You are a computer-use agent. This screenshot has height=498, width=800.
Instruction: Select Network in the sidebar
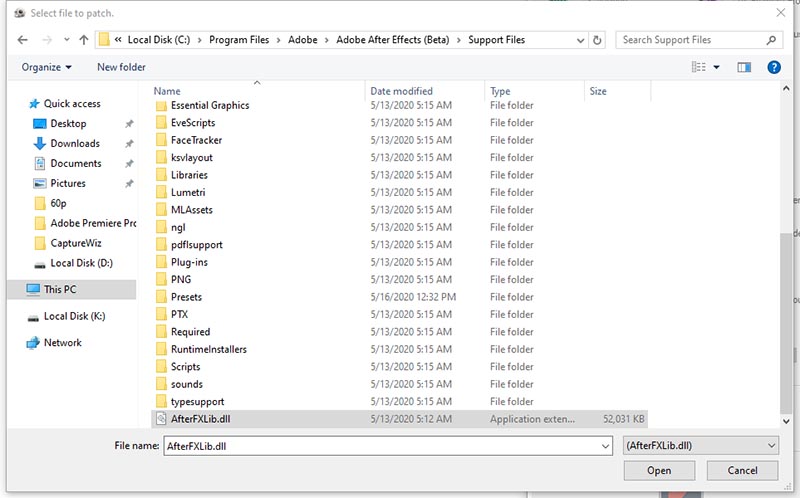point(62,343)
